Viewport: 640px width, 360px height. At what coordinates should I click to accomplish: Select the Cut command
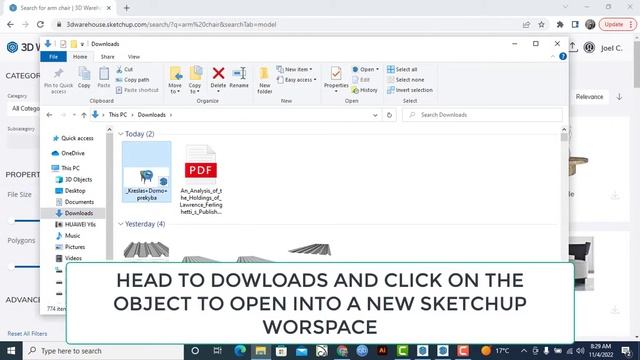point(124,69)
